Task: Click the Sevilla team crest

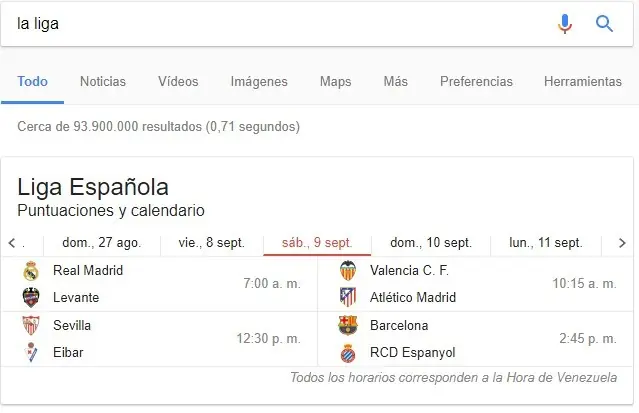Action: coord(30,325)
